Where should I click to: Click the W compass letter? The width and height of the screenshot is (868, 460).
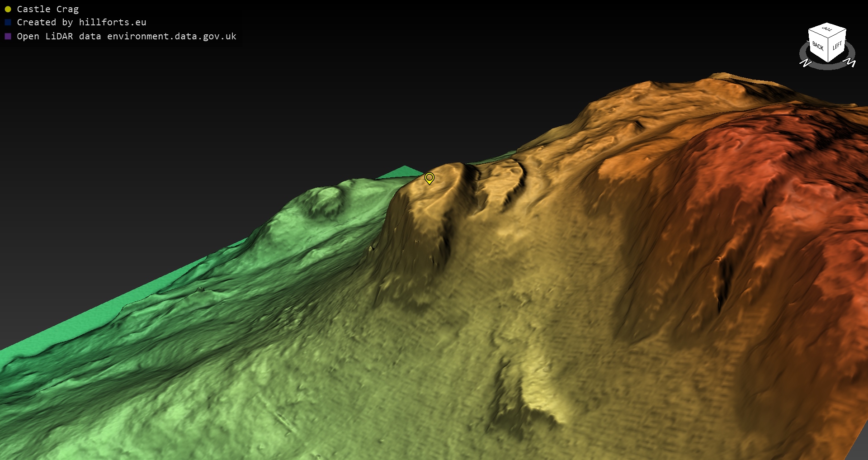point(850,63)
